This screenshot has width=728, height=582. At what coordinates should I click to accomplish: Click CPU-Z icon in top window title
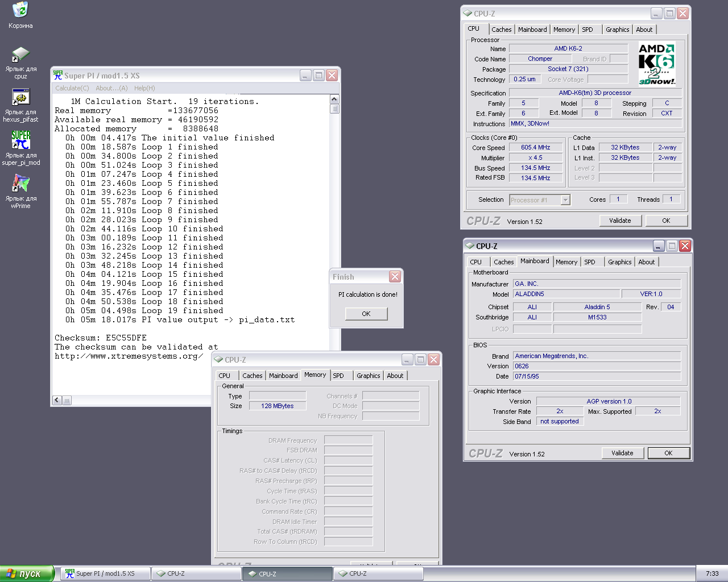[468, 13]
